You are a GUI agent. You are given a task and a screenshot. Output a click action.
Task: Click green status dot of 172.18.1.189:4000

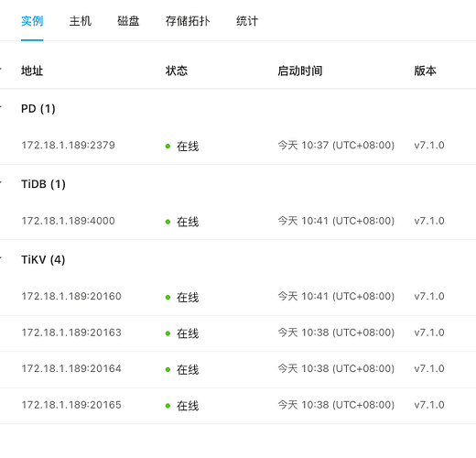click(168, 222)
